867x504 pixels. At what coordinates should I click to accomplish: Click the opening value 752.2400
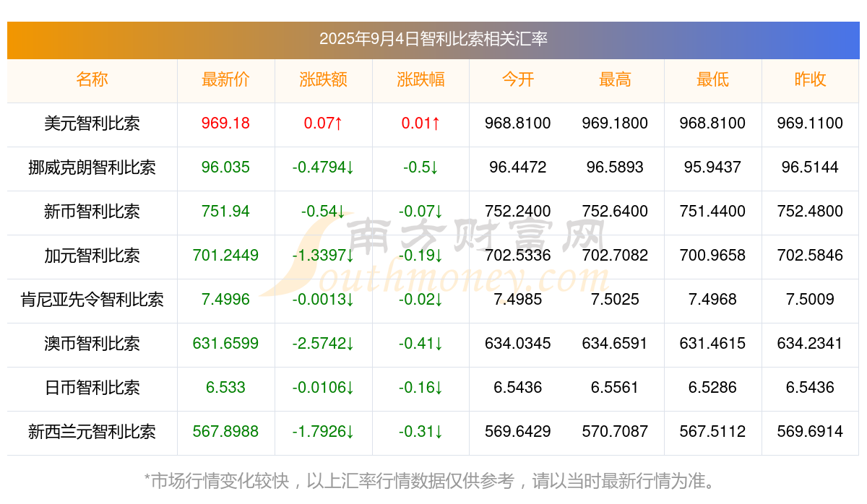coord(518,212)
